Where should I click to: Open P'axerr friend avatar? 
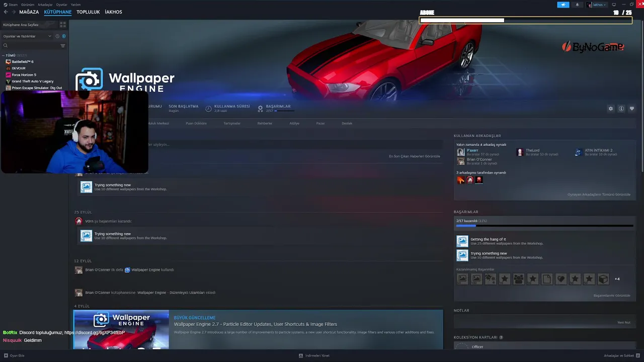[x=461, y=152]
